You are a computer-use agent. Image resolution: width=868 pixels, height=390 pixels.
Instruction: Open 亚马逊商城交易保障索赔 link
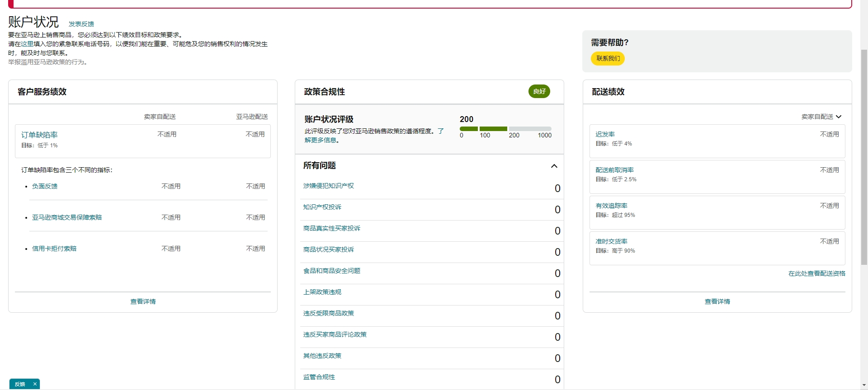[x=67, y=217]
